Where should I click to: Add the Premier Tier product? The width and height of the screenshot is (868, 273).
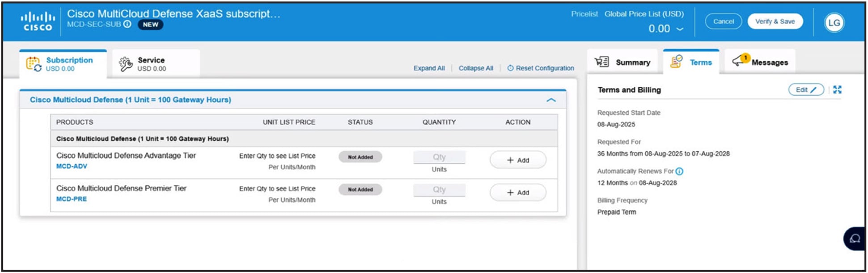518,193
